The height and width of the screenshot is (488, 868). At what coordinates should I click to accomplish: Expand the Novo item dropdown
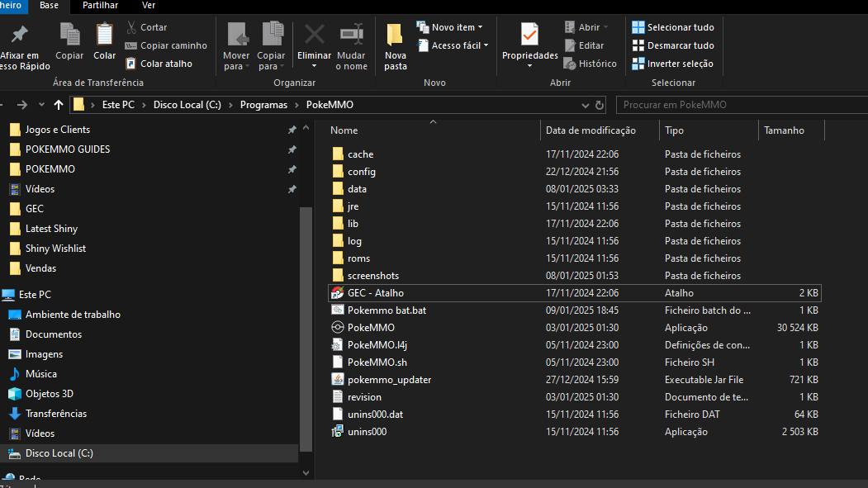pos(449,27)
